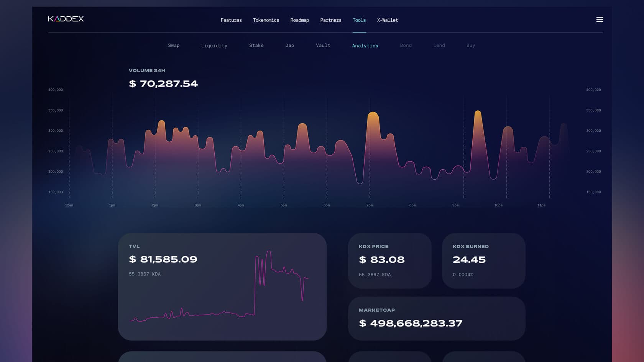The image size is (644, 362).
Task: Open the Dao section
Action: pos(289,45)
